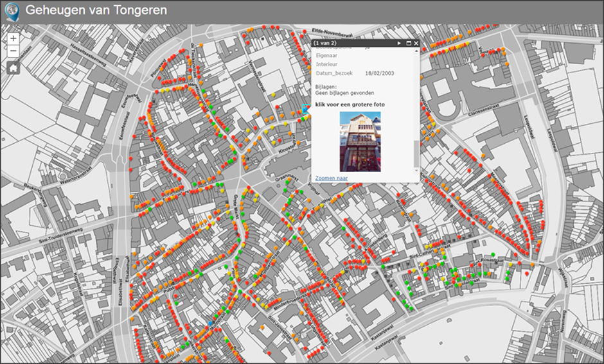604x364 pixels.
Task: Click the Grote Markt label
Action: point(236,207)
